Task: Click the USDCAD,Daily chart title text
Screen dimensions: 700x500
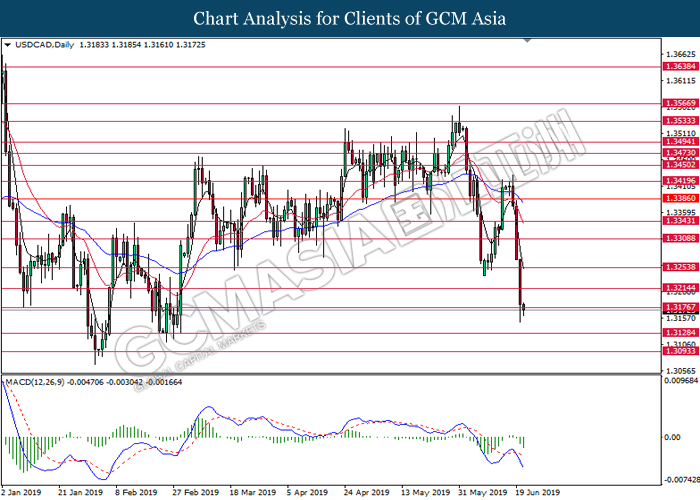Action: pos(44,45)
